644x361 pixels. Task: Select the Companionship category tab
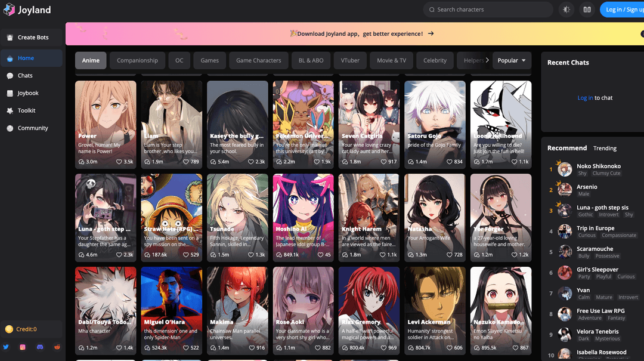137,60
